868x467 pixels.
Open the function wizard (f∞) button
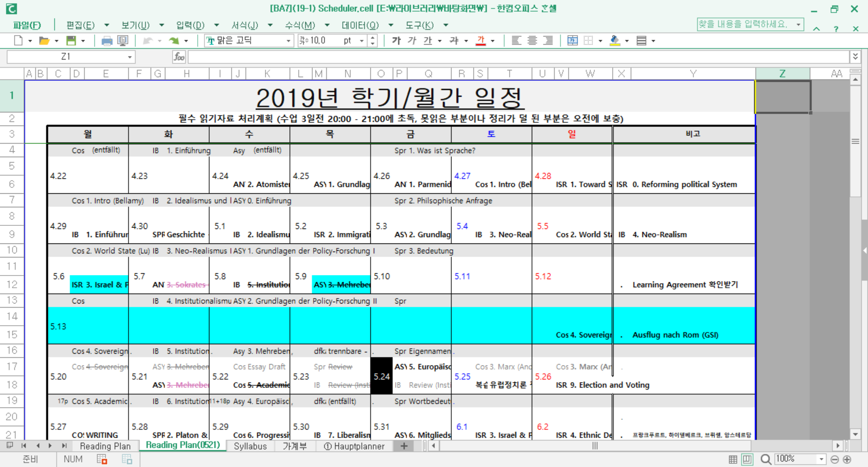click(179, 57)
